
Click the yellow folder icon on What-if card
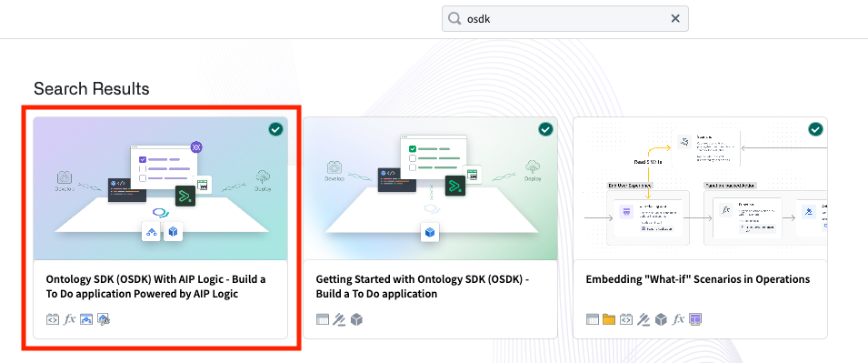click(x=609, y=319)
